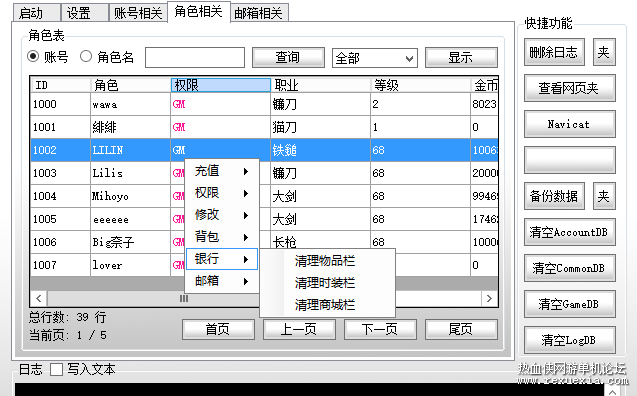Open the 邮箱相关 tab

pyautogui.click(x=259, y=13)
